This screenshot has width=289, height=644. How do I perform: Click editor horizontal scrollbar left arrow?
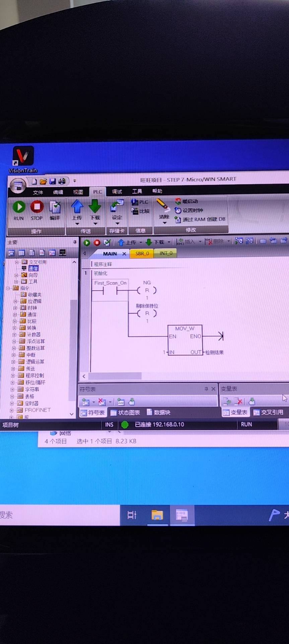click(84, 376)
